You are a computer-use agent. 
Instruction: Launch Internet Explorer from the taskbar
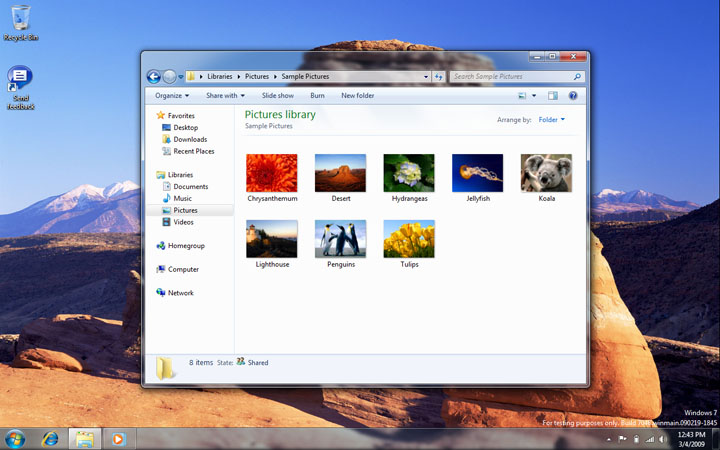tap(50, 439)
